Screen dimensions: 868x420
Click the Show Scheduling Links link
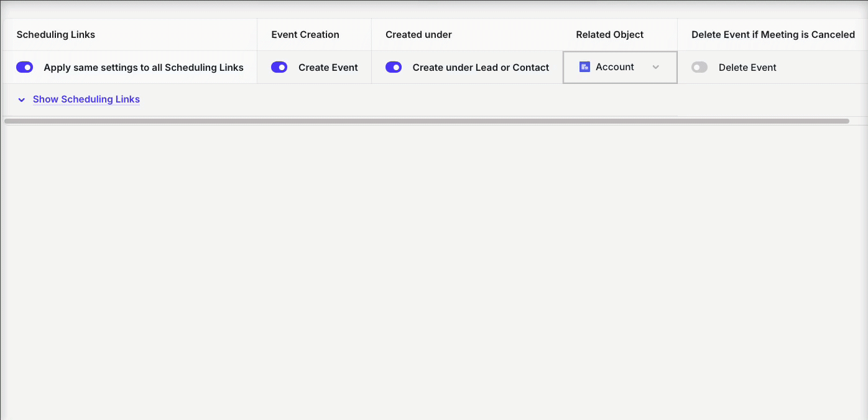tap(86, 99)
